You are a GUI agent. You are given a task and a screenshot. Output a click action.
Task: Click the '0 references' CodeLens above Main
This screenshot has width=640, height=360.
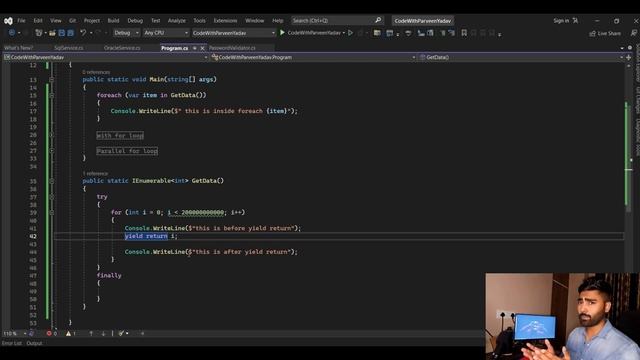[96, 72]
